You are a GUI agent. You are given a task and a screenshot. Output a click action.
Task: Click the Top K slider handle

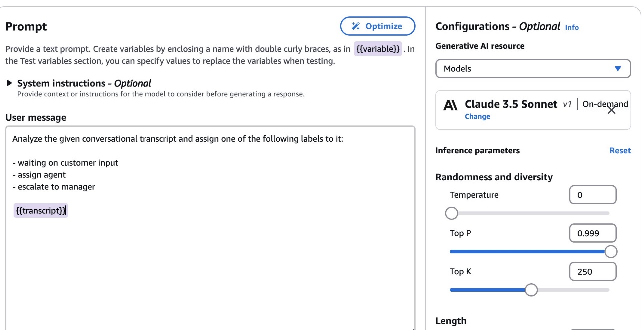[531, 290]
